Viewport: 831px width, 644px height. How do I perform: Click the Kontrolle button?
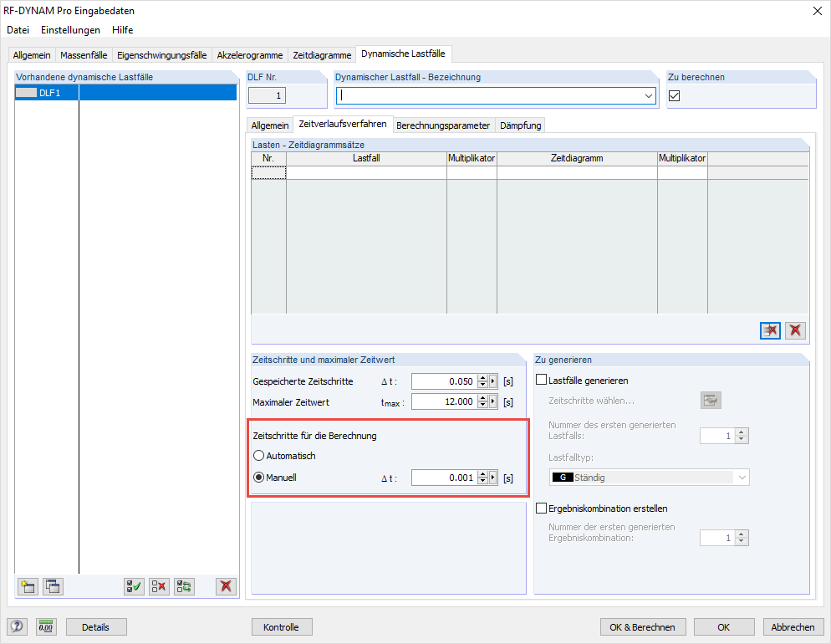click(x=282, y=627)
